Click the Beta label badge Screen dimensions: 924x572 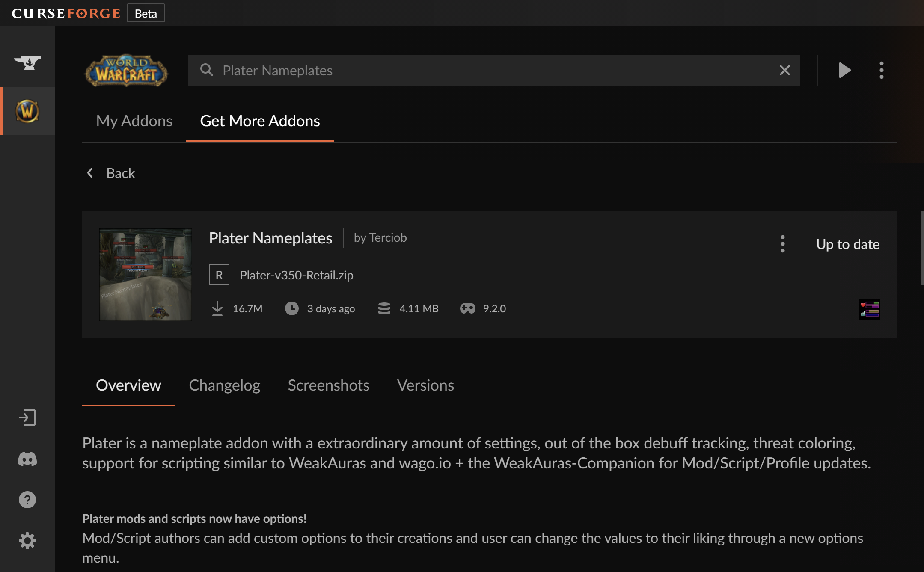coord(146,13)
